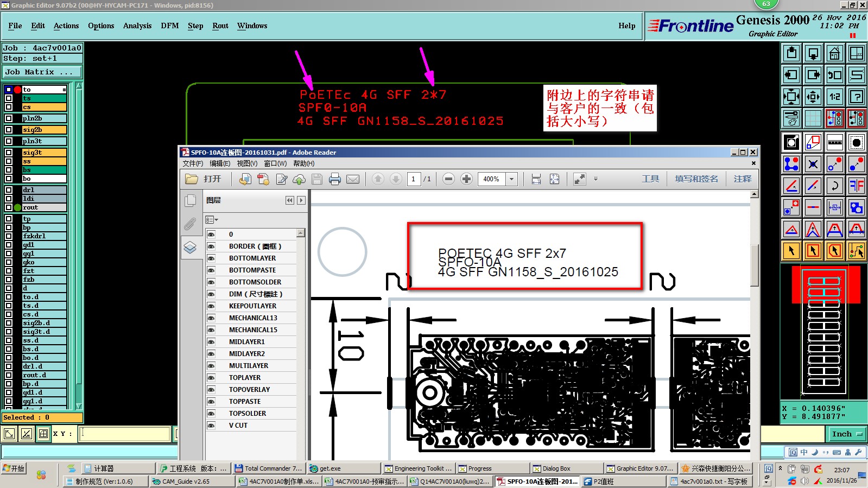Open the Analysis menu
The image size is (868, 488).
point(137,26)
